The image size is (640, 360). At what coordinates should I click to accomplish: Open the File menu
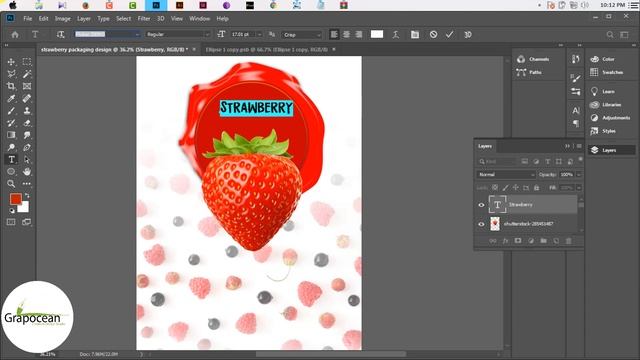[x=27, y=19]
